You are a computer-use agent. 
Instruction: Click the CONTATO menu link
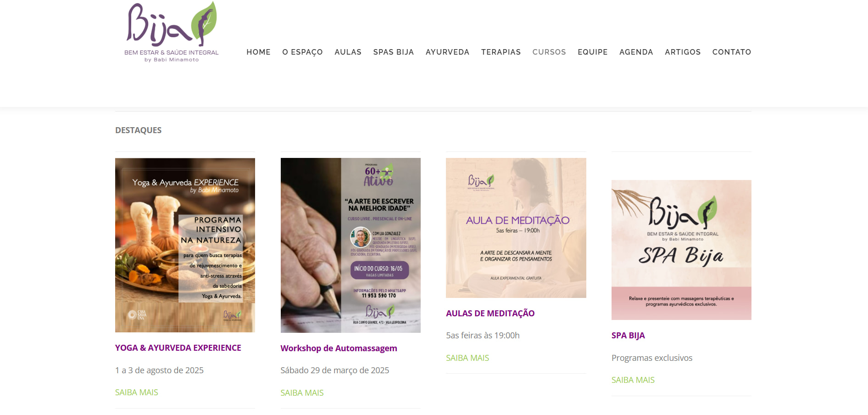pyautogui.click(x=732, y=52)
